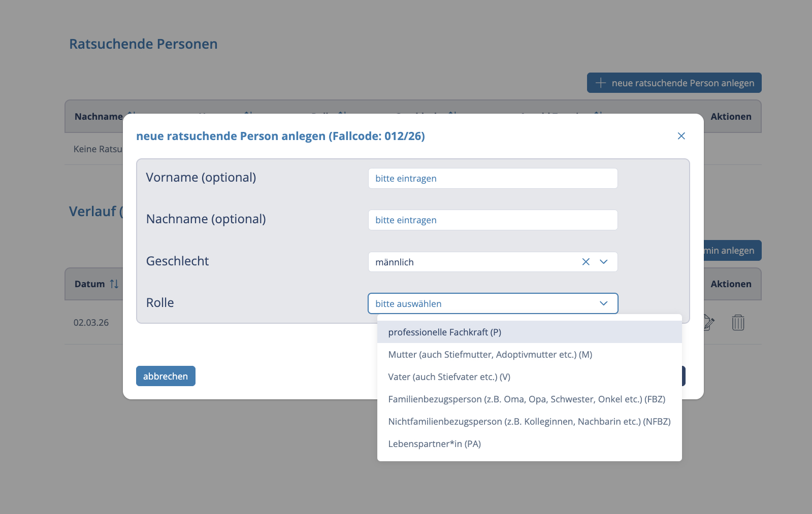Edit the 02.03.26 entry with pencil icon

click(709, 323)
